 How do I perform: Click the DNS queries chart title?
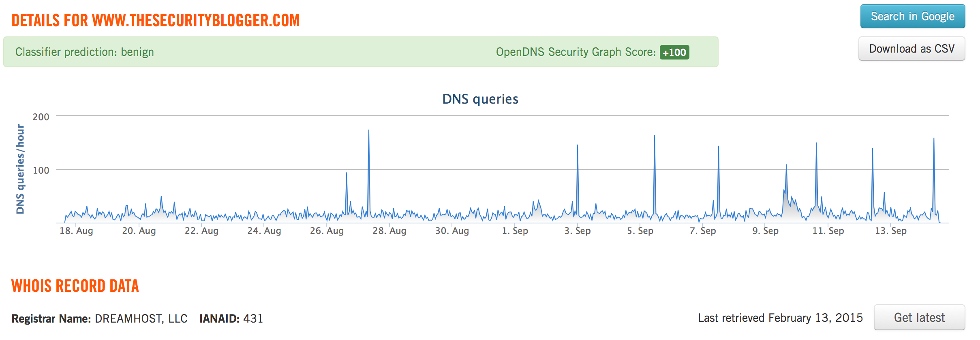pyautogui.click(x=480, y=99)
